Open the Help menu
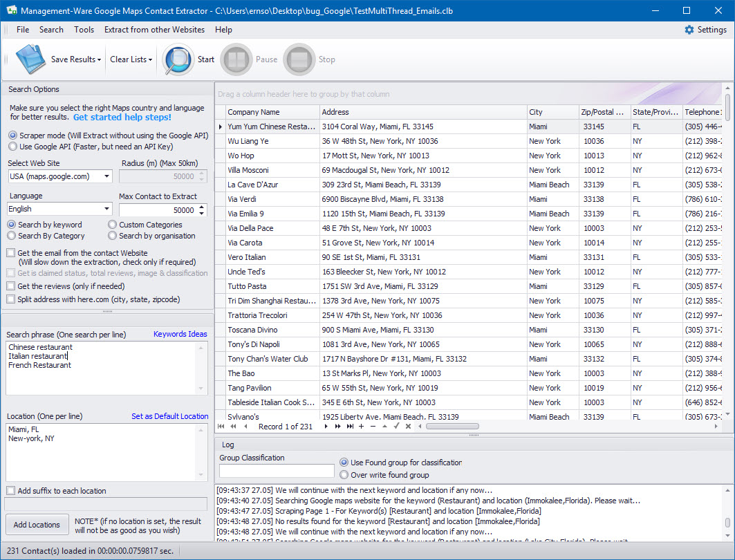 [223, 30]
